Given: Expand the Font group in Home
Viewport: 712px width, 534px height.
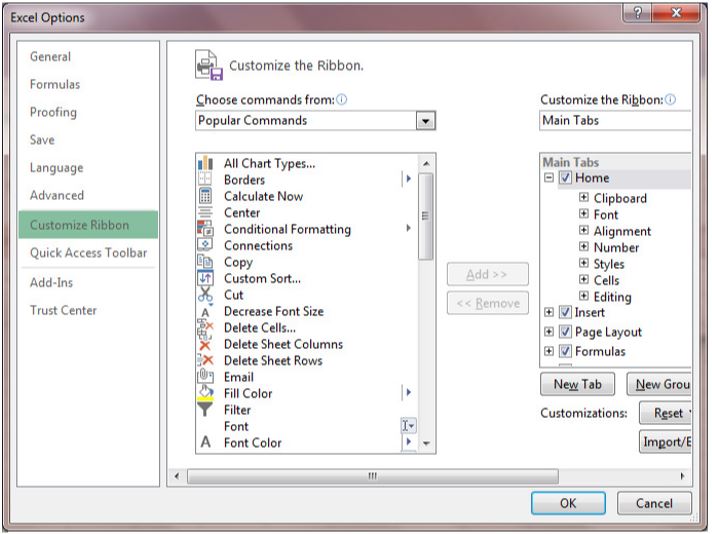Looking at the screenshot, I should tap(583, 213).
